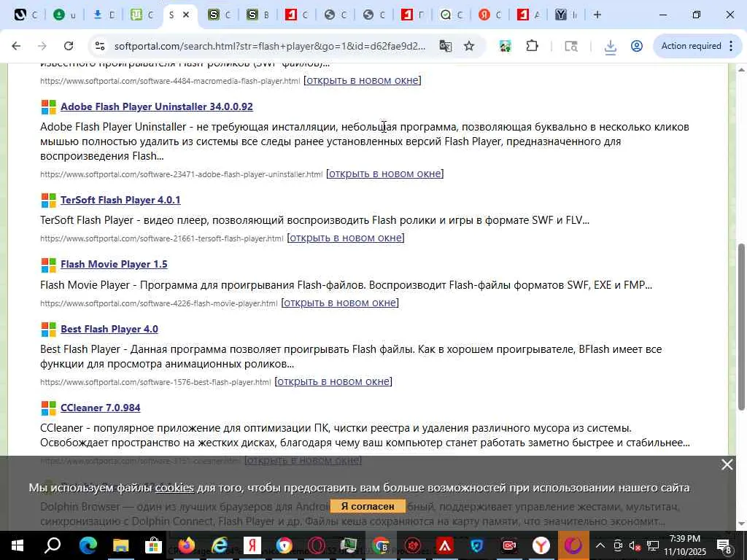
Task: Open the Chrome profile avatar
Action: coord(636,46)
